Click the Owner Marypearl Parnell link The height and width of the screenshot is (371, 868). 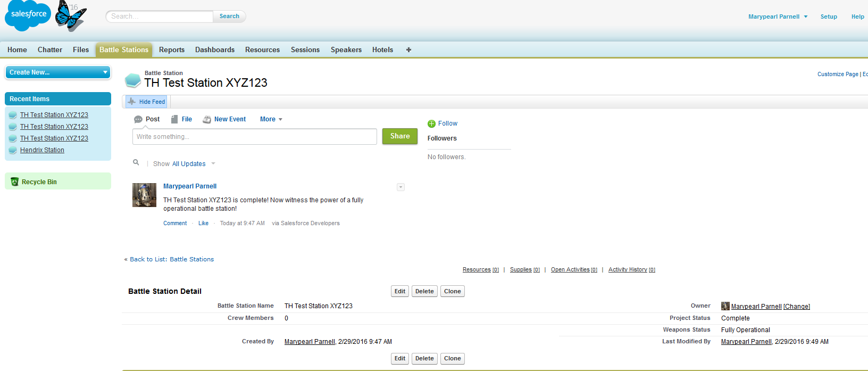pyautogui.click(x=756, y=307)
